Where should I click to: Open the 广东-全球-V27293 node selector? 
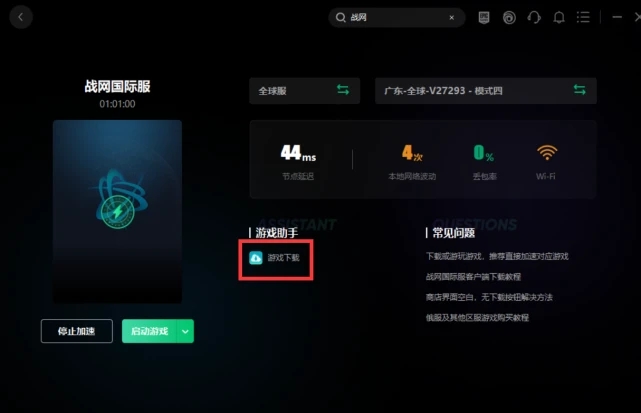[486, 91]
